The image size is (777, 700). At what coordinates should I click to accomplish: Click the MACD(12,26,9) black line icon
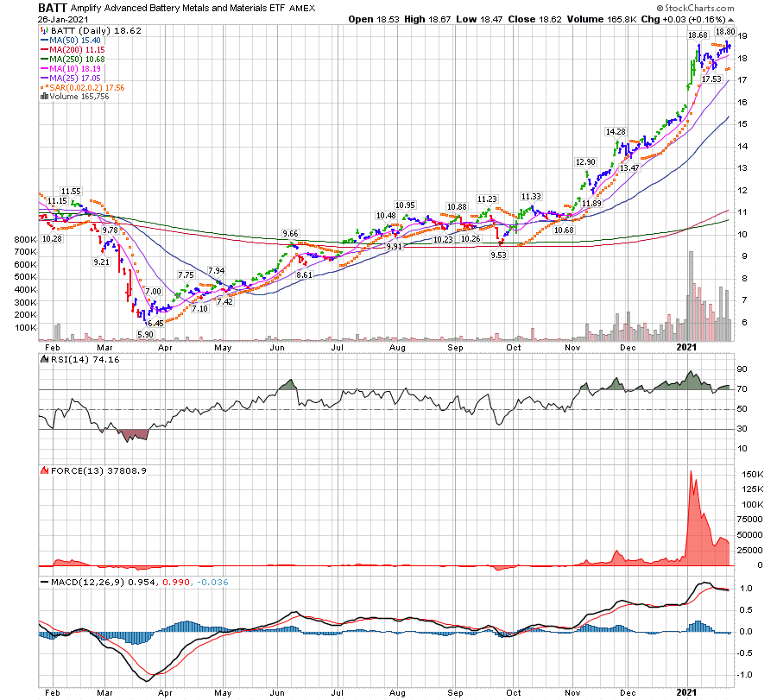43,583
